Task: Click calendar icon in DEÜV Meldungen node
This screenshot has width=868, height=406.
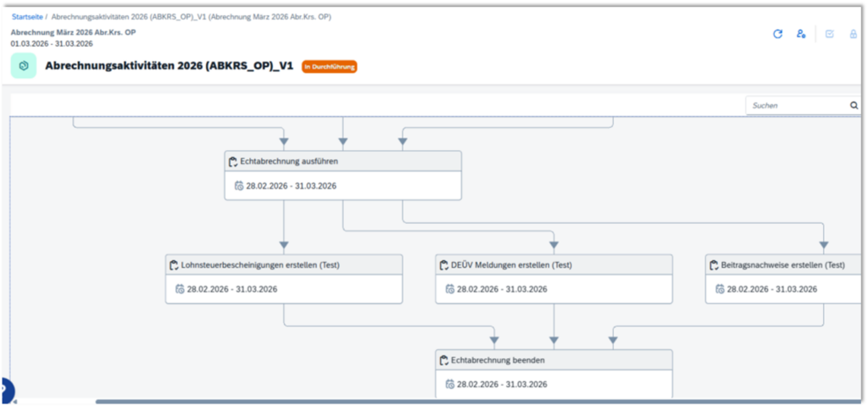Action: 450,289
